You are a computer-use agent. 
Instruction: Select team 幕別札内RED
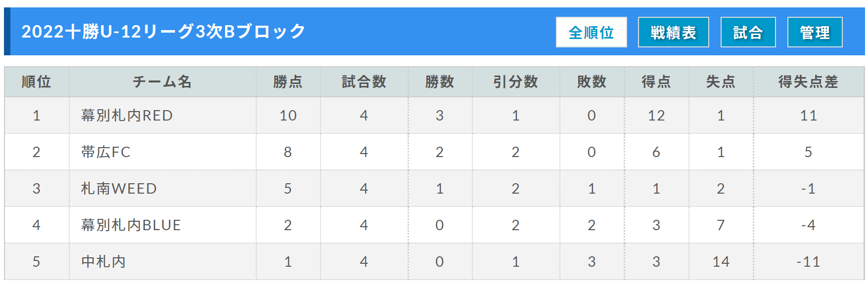tap(127, 116)
